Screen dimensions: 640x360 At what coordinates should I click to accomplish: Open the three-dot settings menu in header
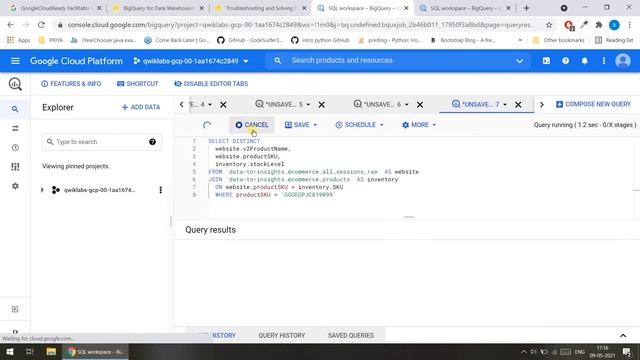click(604, 61)
